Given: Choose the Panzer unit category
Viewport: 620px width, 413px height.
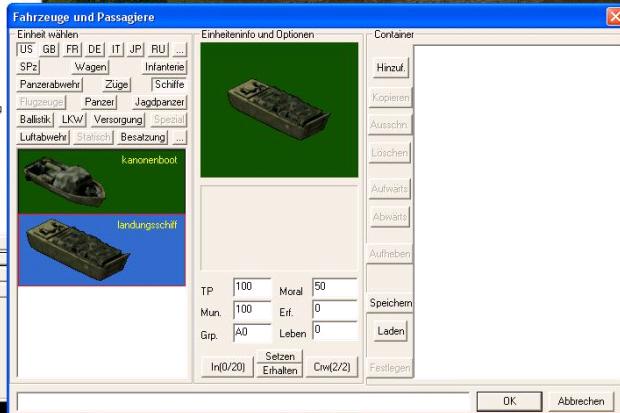Looking at the screenshot, I should pyautogui.click(x=99, y=102).
